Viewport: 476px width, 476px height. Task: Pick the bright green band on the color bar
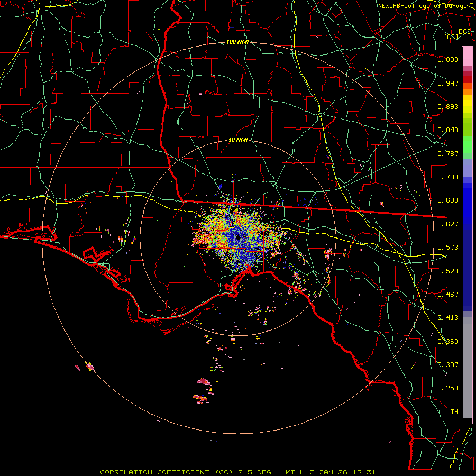click(x=467, y=144)
